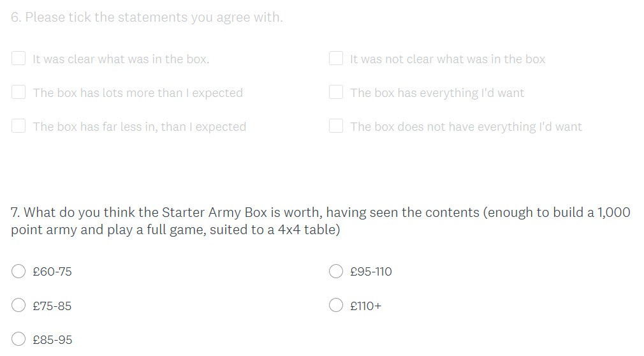Check 'The box has far less in' checkbox
Viewport: 644px width, 356px height.
(x=18, y=126)
